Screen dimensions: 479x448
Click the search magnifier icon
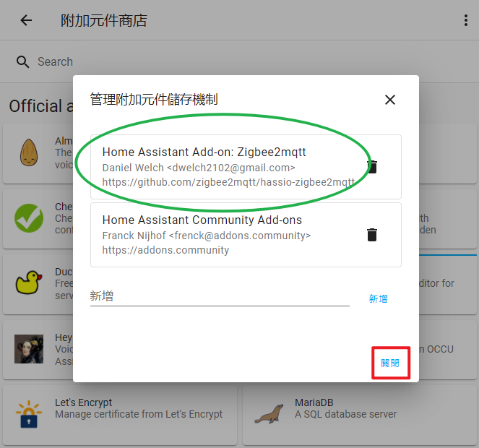coord(22,61)
